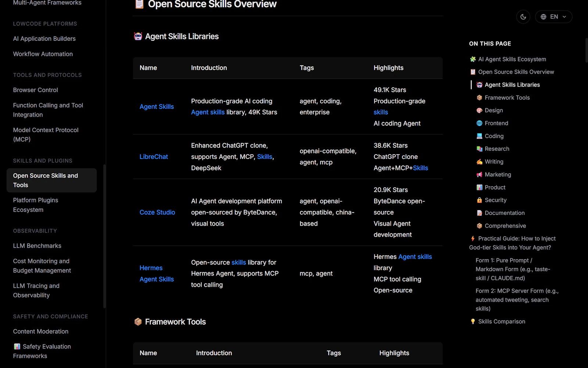Screen dimensions: 588x368
Task: Jump to Framework Tools section in outline
Action: (x=507, y=98)
